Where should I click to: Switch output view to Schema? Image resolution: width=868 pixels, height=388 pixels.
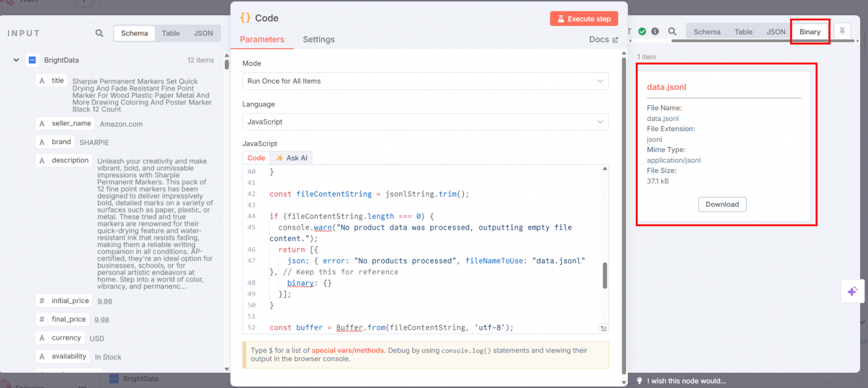pyautogui.click(x=706, y=32)
